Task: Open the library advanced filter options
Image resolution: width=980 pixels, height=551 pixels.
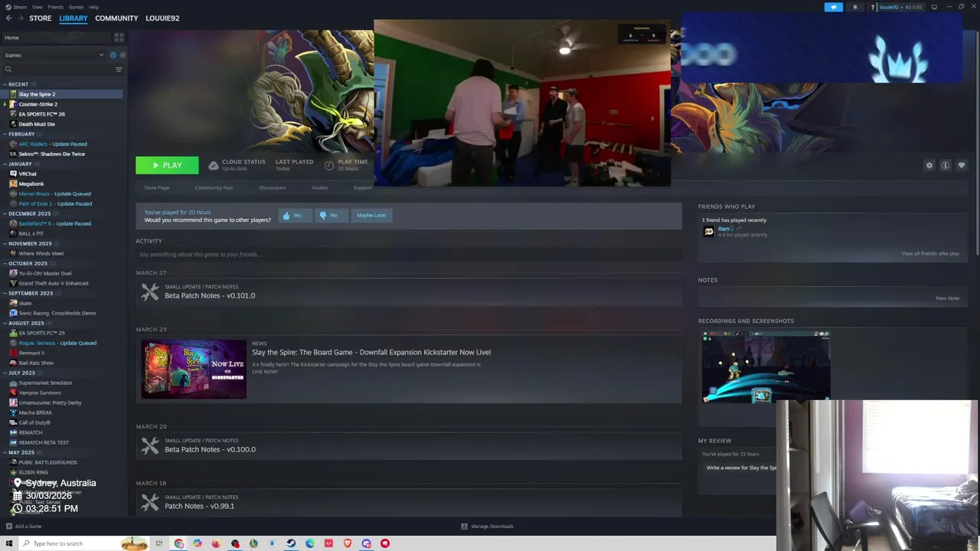Action: [119, 70]
